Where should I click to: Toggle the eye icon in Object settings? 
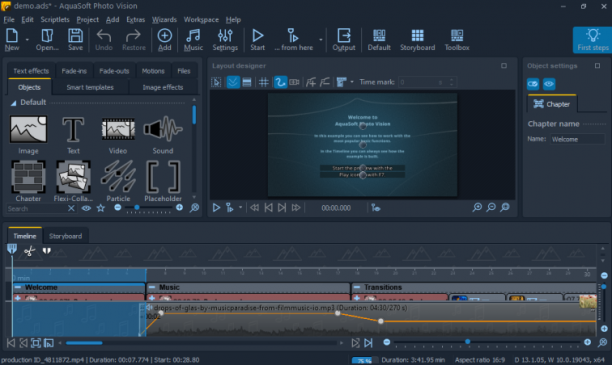coord(549,84)
